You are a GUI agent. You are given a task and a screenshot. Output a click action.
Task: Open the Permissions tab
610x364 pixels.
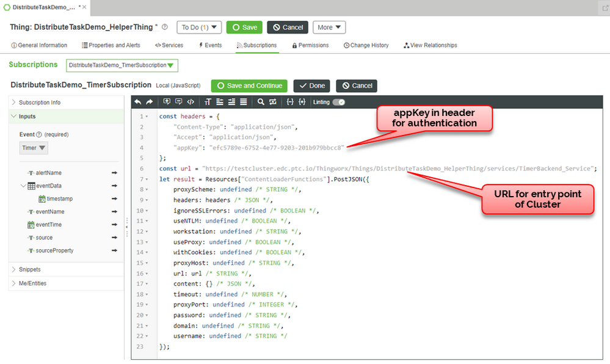pos(310,45)
